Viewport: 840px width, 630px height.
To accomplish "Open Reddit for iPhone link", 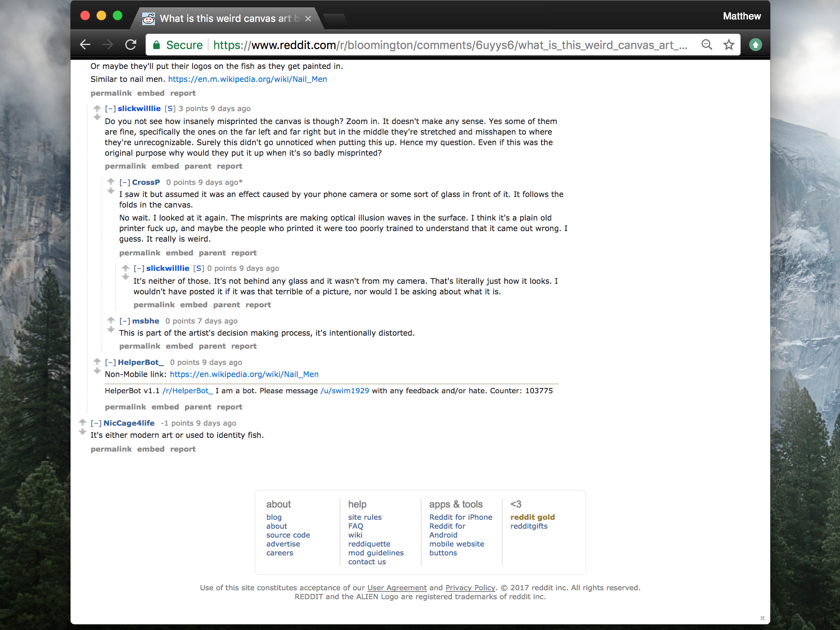I will (461, 517).
